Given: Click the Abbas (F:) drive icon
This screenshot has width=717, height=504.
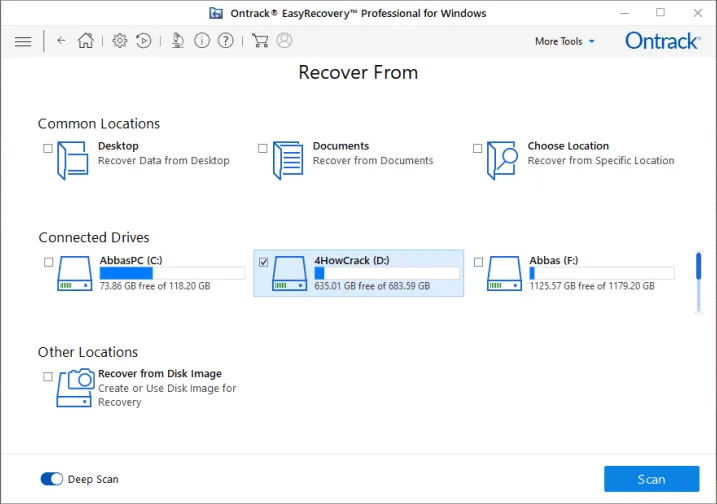Looking at the screenshot, I should click(504, 273).
